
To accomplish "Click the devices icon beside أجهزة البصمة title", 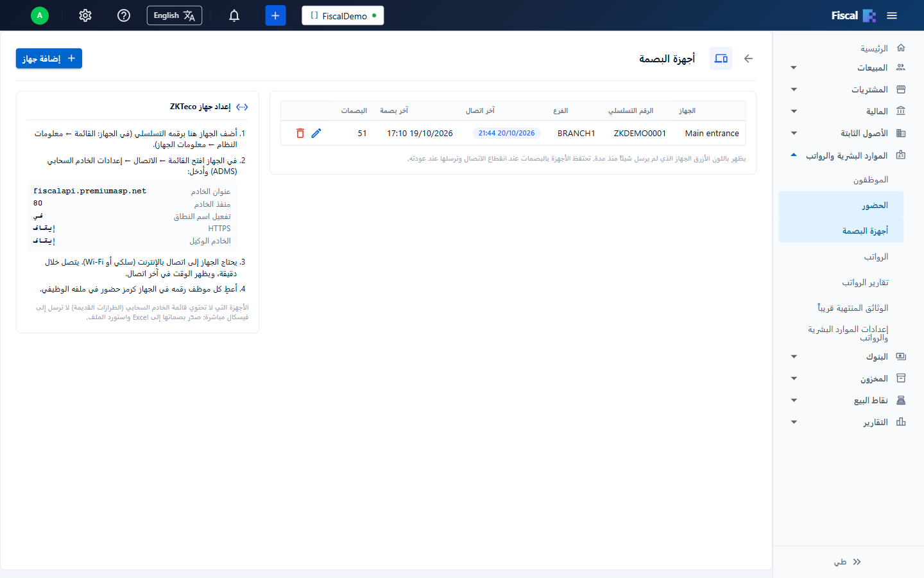I will click(x=721, y=58).
